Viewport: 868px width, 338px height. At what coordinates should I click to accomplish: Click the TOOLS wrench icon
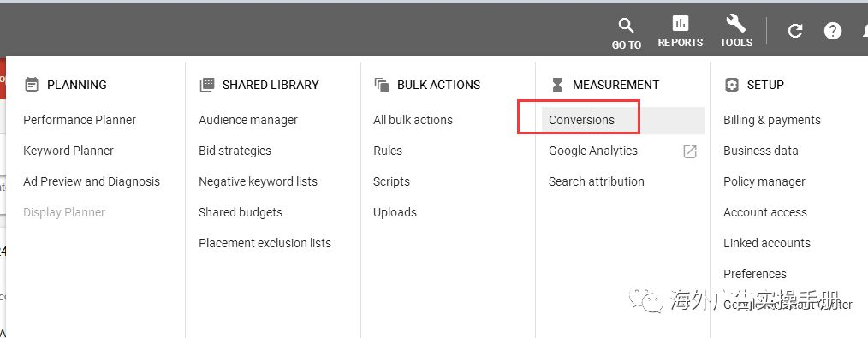point(735,24)
